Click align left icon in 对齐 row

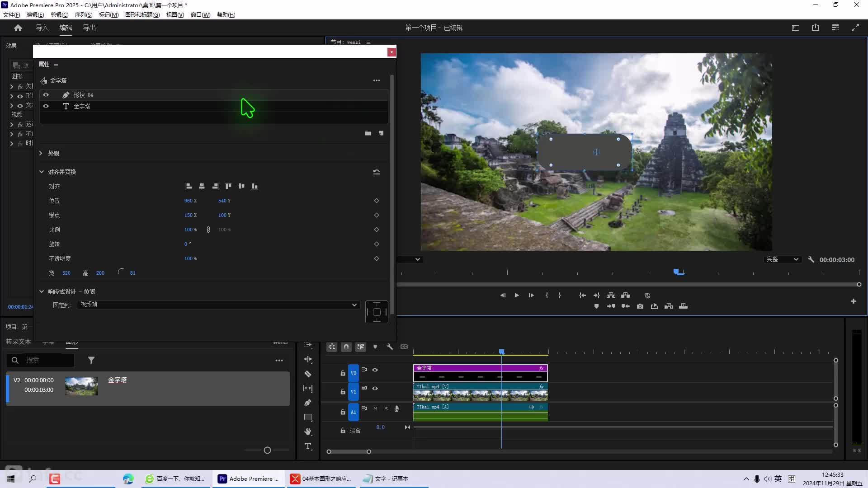pyautogui.click(x=189, y=186)
